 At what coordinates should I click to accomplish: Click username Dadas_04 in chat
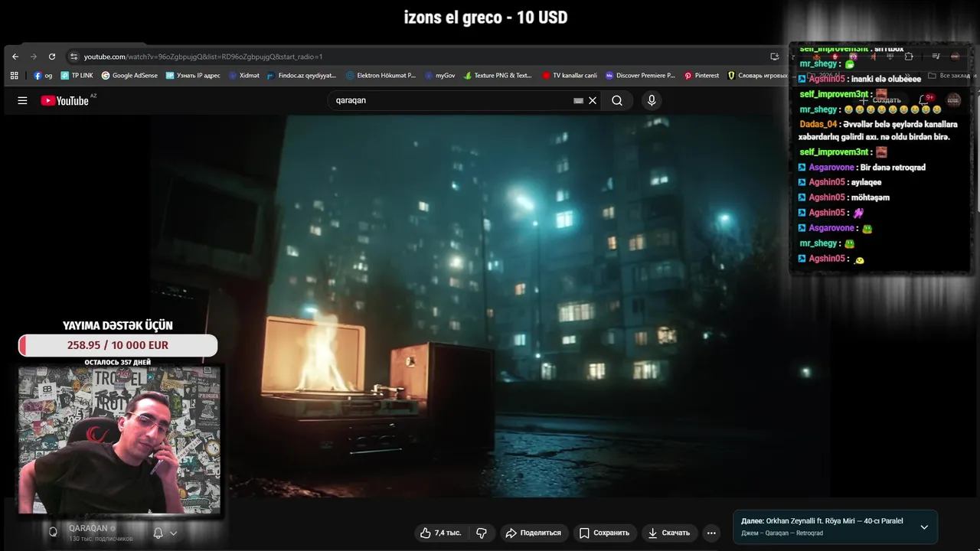point(818,124)
